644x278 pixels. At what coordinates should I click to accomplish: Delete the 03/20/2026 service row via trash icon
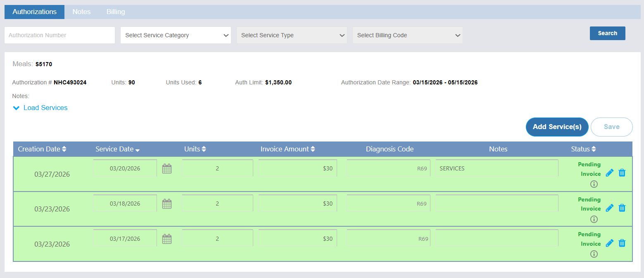pos(622,173)
